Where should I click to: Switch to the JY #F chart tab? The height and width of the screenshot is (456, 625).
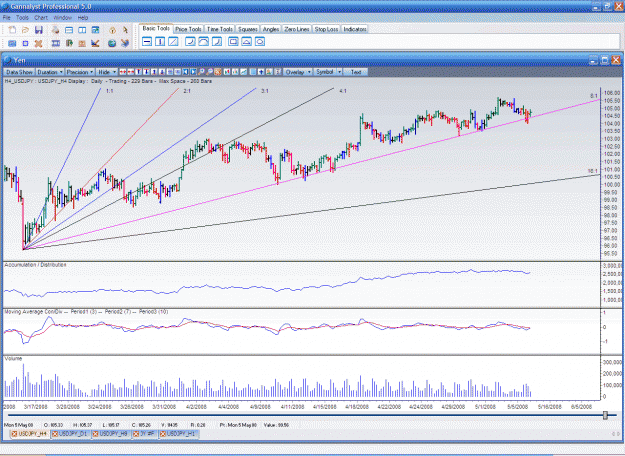145,434
